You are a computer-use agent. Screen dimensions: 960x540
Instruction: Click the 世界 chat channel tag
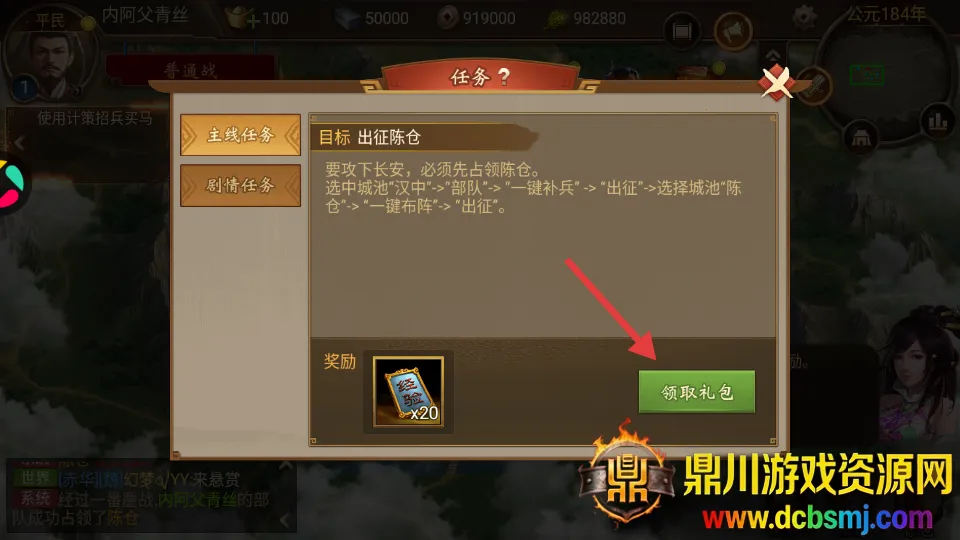pyautogui.click(x=35, y=478)
